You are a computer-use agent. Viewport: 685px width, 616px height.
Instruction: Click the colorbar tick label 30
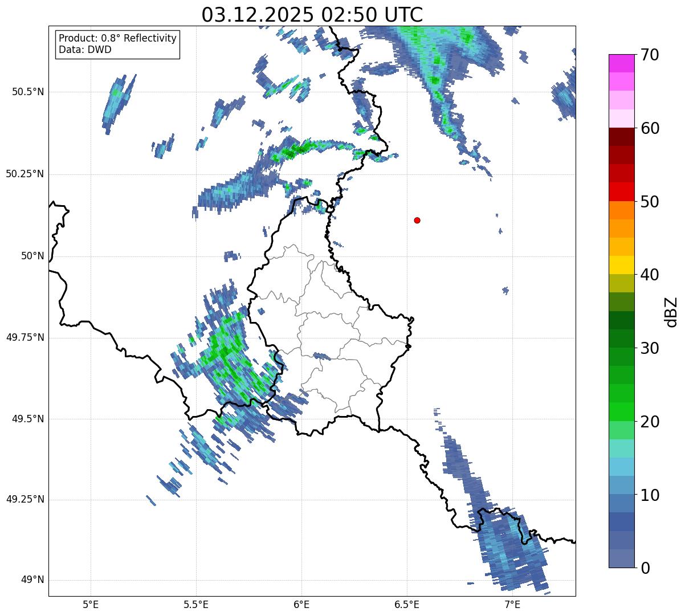coord(650,348)
